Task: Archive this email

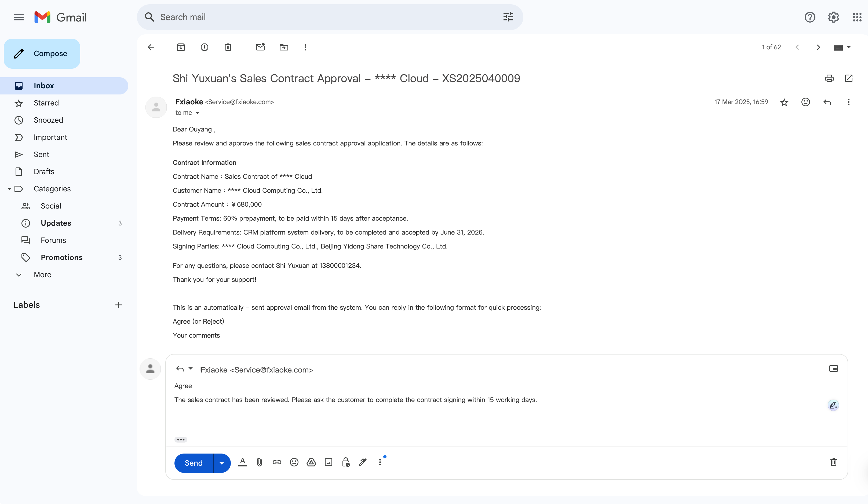Action: point(181,47)
